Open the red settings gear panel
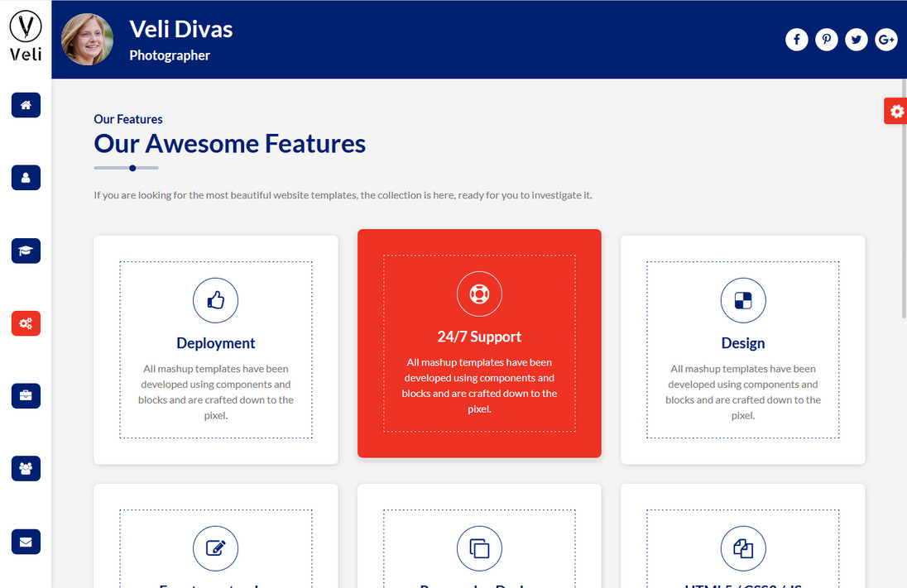This screenshot has height=588, width=907. [x=895, y=111]
